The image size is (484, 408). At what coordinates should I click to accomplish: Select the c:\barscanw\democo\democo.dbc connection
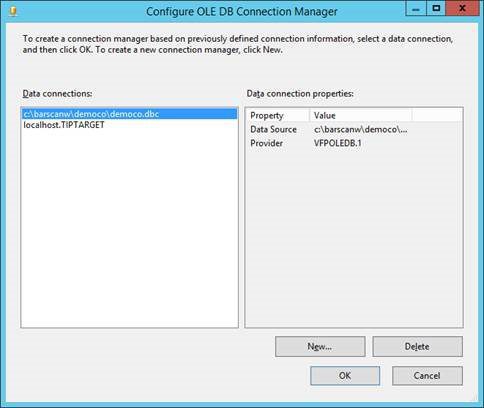(x=129, y=114)
